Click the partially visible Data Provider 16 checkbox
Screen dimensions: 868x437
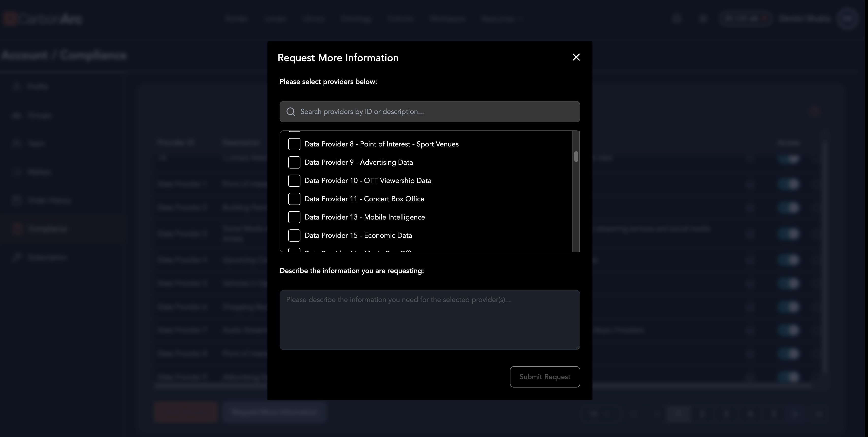click(294, 250)
